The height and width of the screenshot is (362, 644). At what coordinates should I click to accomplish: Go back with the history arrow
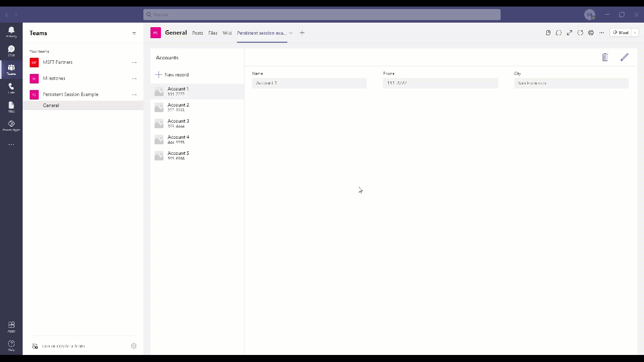point(7,15)
